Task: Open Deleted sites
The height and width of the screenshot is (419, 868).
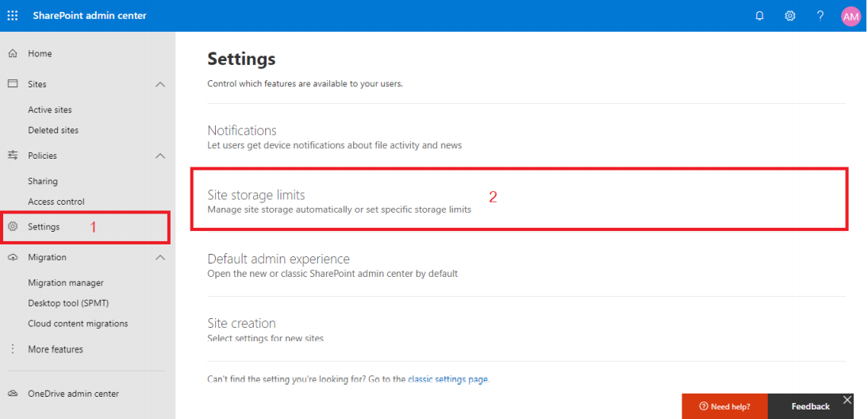Action: (53, 130)
